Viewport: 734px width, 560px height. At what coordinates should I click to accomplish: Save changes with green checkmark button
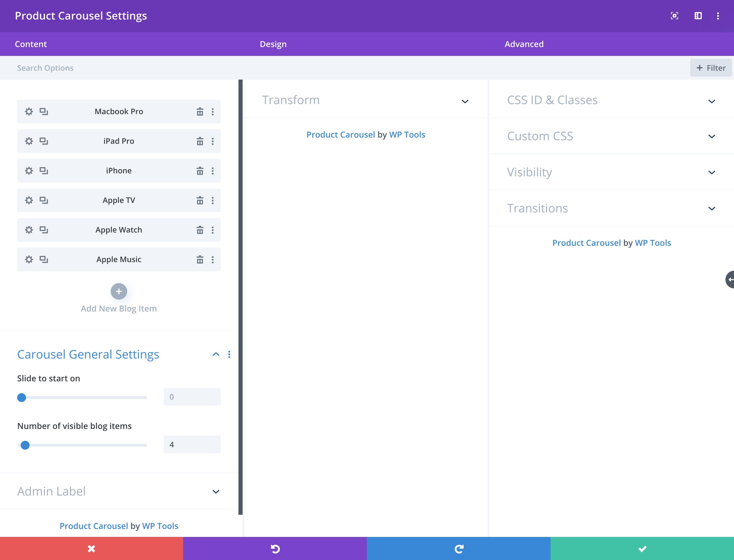642,548
